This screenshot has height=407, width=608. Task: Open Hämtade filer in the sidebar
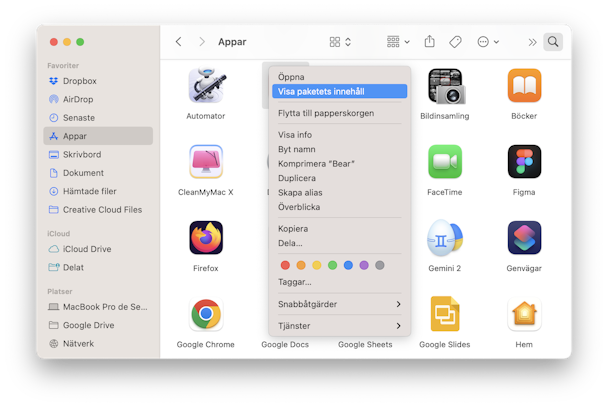(x=98, y=191)
